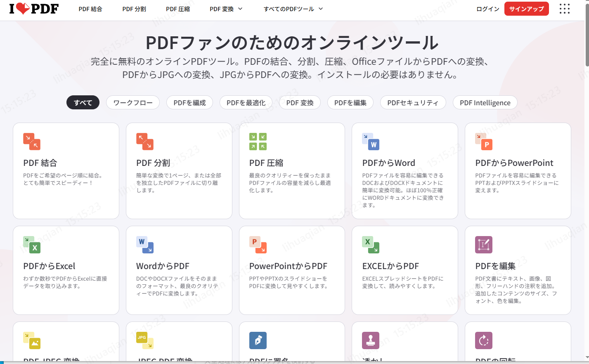Click the WordからPDF card icon
Image resolution: width=589 pixels, height=364 pixels.
coord(145,244)
